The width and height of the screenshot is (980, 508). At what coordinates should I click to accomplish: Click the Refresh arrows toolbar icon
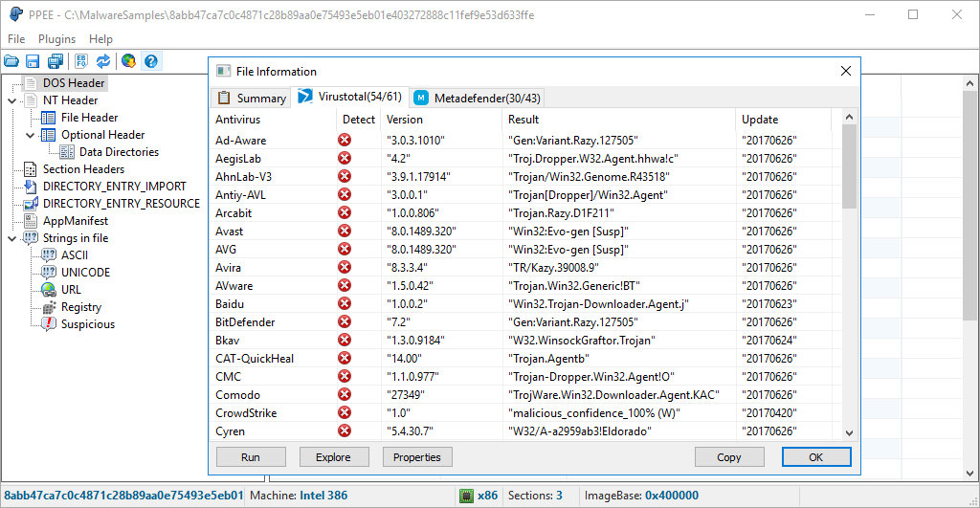[x=103, y=61]
